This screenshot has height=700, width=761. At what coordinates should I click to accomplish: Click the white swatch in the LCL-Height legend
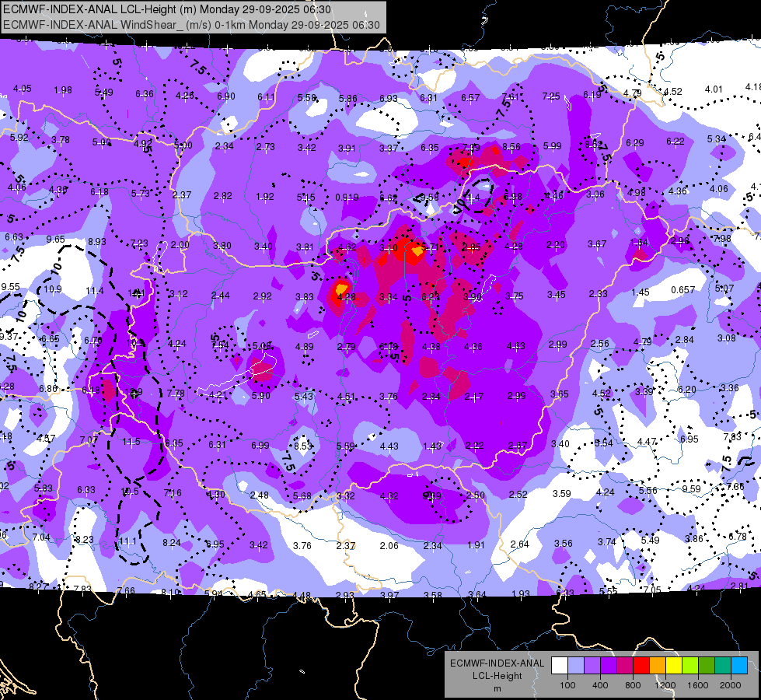(560, 666)
